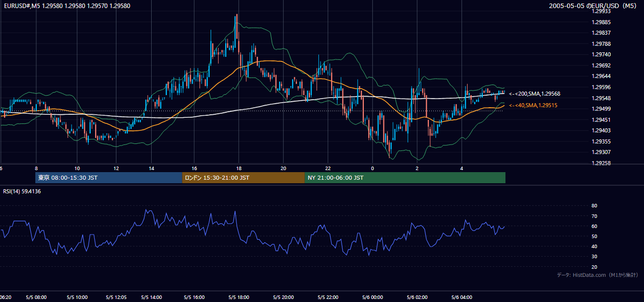The height and width of the screenshot is (302, 644).
Task: Click the RSI scale value 30
Action: point(594,257)
